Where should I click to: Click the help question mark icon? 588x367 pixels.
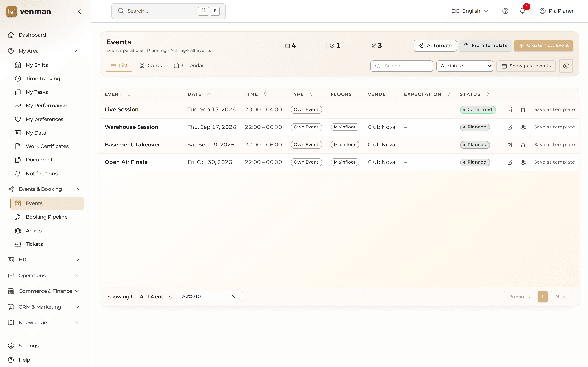(x=505, y=11)
